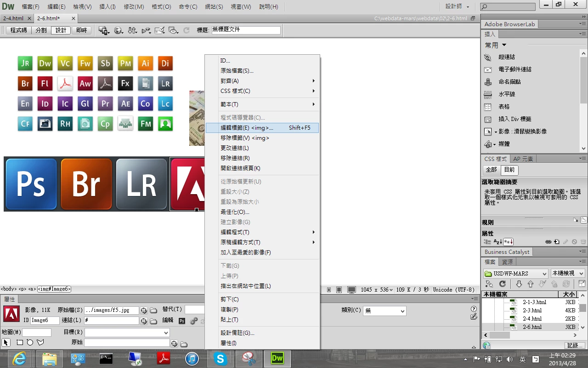Select the polygon hotspot tool
Screen dimensions: 588x368
tap(40, 342)
